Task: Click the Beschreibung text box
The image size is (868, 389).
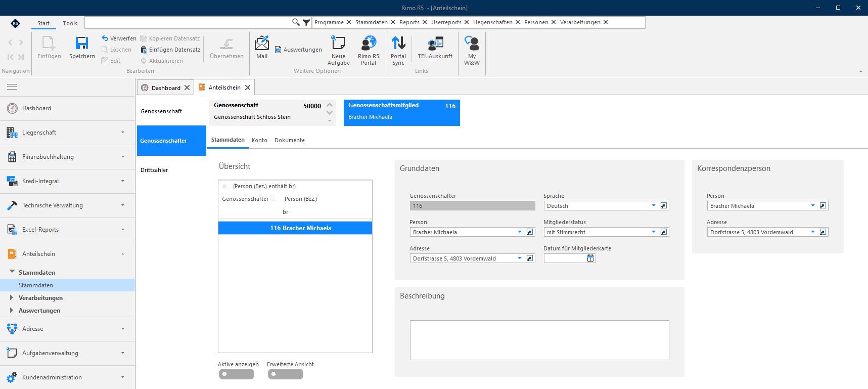Action: point(539,340)
